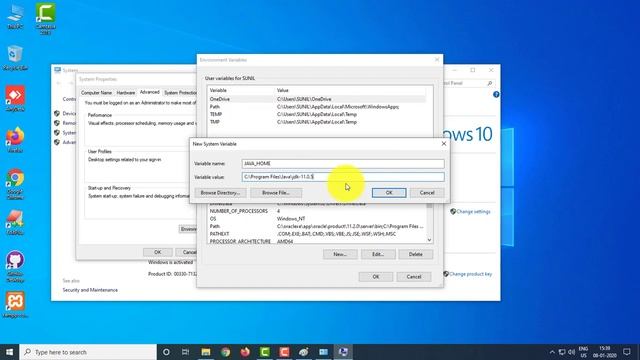Close the New System Variable dialog
The image size is (640, 360).
(444, 144)
